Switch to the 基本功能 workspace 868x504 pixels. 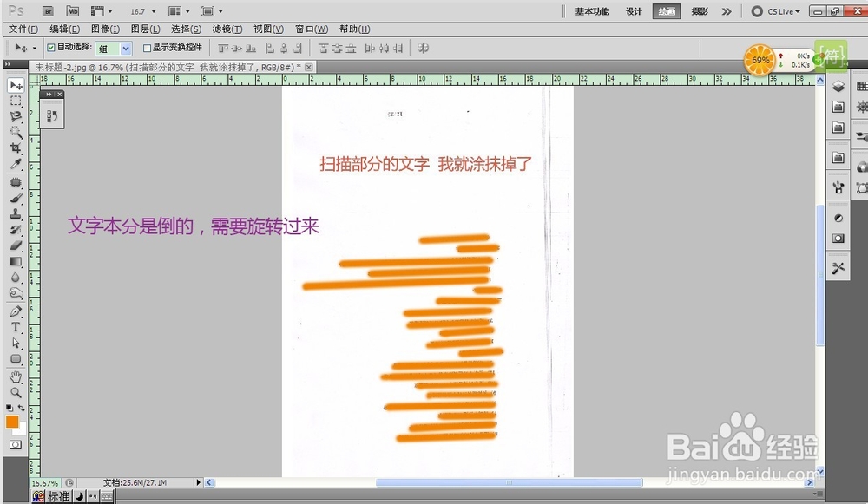(592, 11)
